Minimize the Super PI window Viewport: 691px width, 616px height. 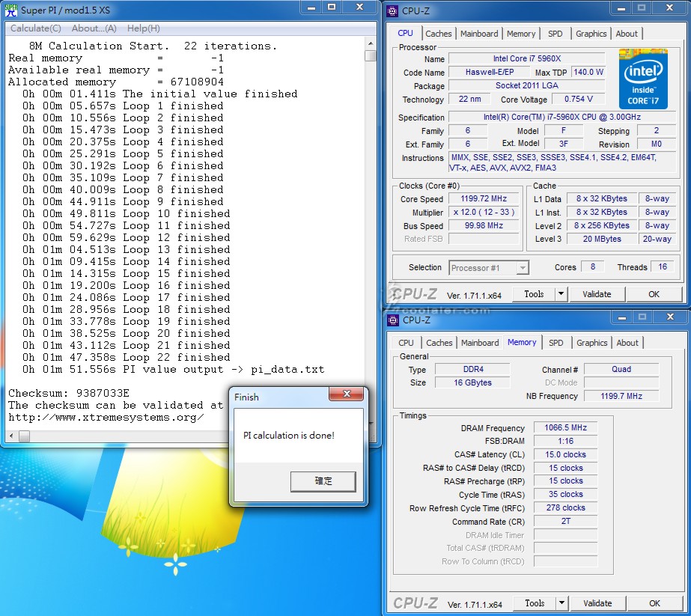pos(311,7)
